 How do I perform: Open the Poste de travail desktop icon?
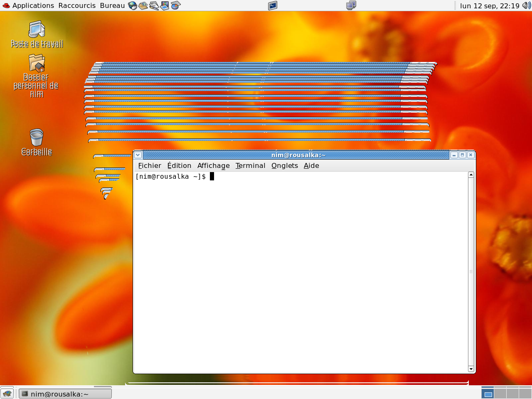(x=37, y=30)
